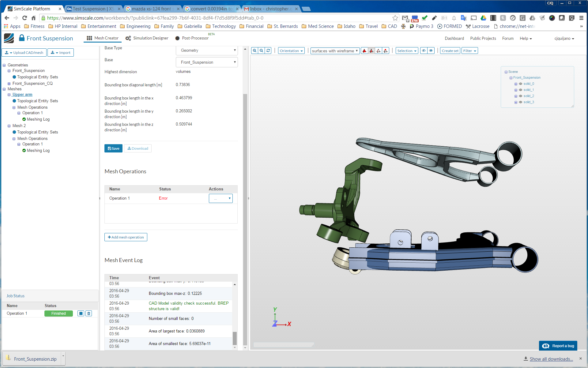Hide solid_0 using its eye toggle

pyautogui.click(x=520, y=84)
